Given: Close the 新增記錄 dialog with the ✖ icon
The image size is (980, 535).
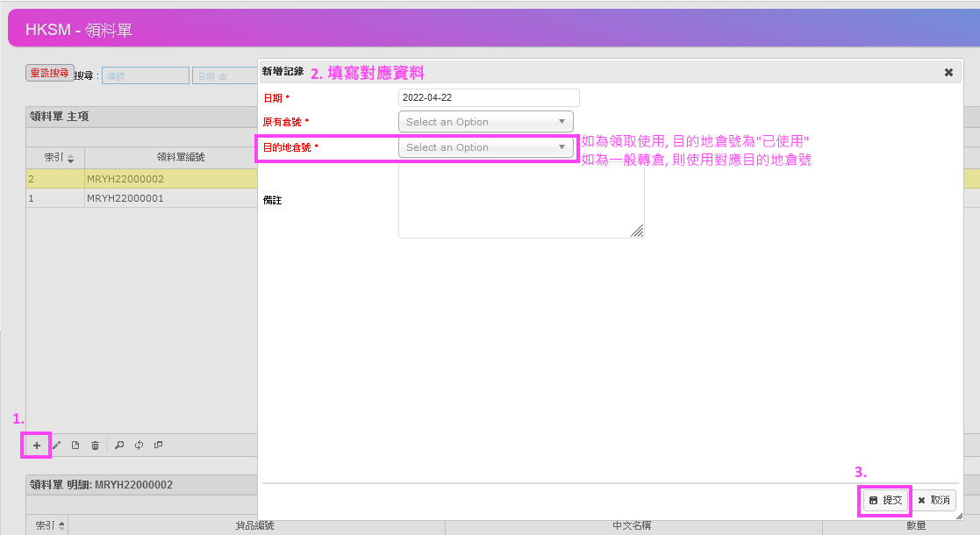Looking at the screenshot, I should pyautogui.click(x=948, y=72).
